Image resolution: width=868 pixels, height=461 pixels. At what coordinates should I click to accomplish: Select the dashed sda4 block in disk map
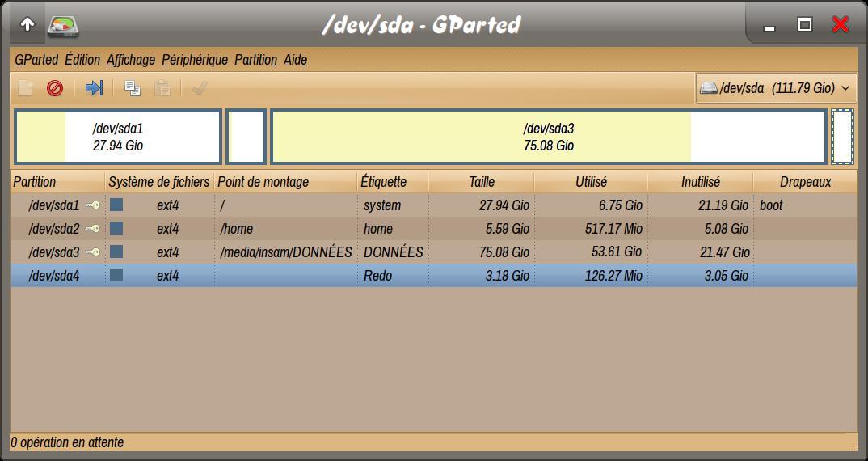coord(842,137)
